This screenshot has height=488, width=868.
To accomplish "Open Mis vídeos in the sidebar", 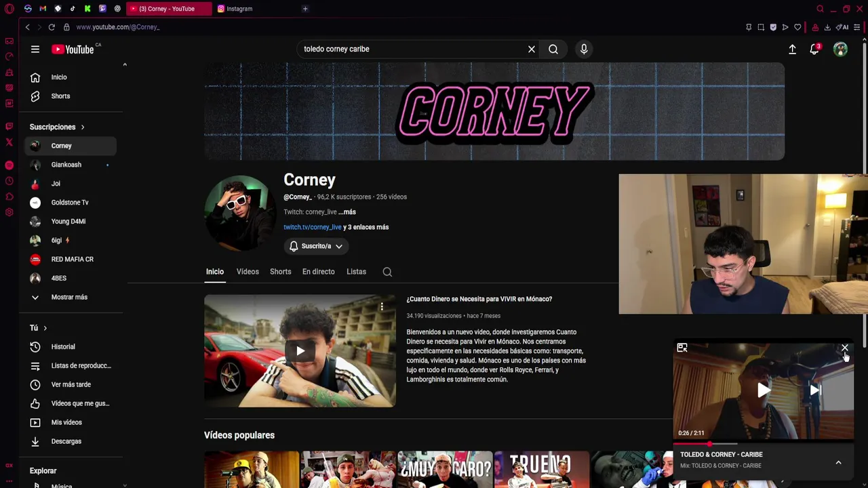I will 71,422.
